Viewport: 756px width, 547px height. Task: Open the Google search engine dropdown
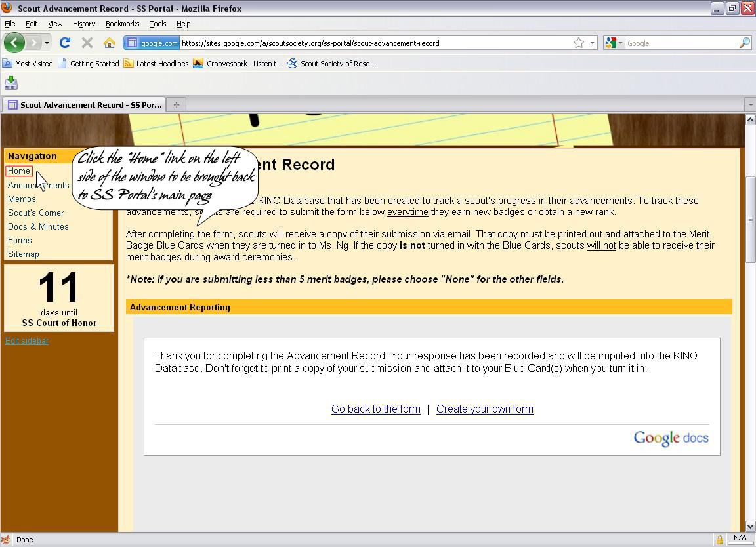click(x=614, y=43)
